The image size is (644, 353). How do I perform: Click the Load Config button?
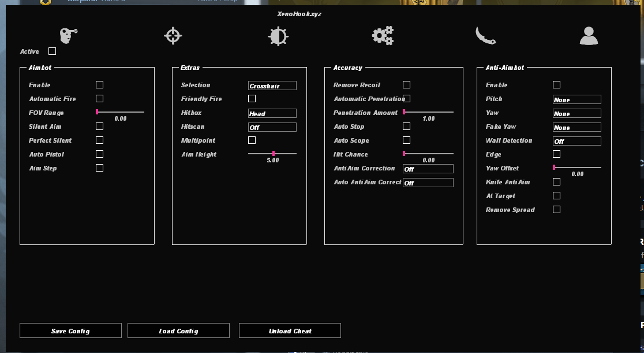[x=179, y=330]
